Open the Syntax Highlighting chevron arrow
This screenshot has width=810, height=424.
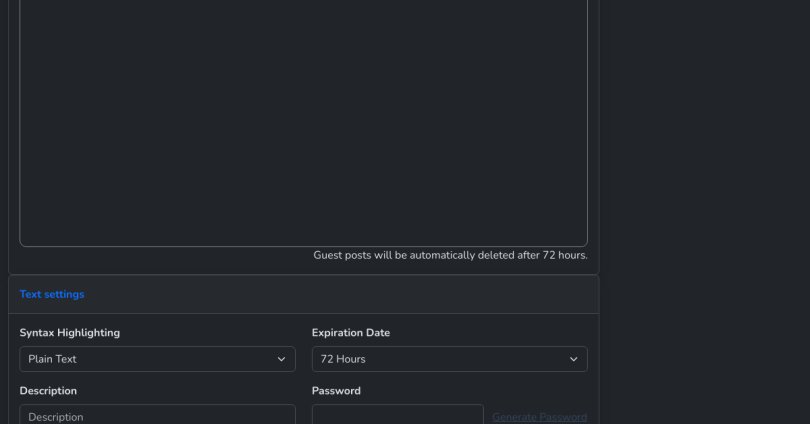coord(281,359)
